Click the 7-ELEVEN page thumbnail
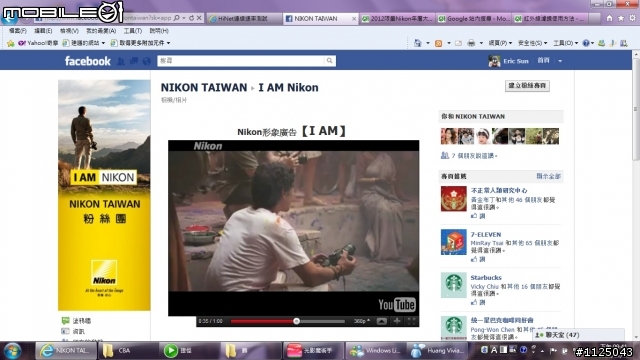Screen dimensions: 640x360 coord(453,242)
